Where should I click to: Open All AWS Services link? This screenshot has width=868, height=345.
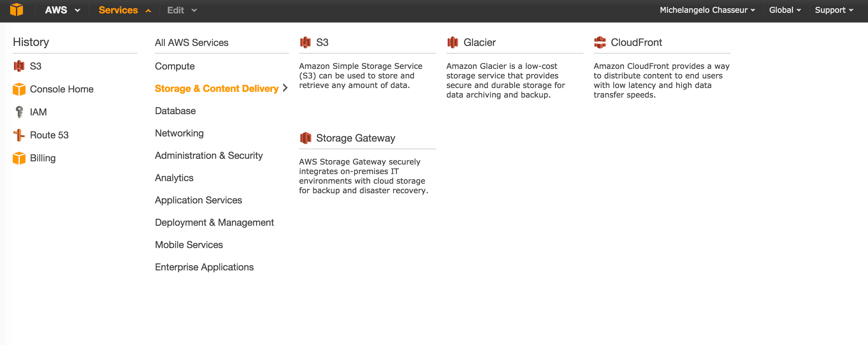tap(191, 43)
